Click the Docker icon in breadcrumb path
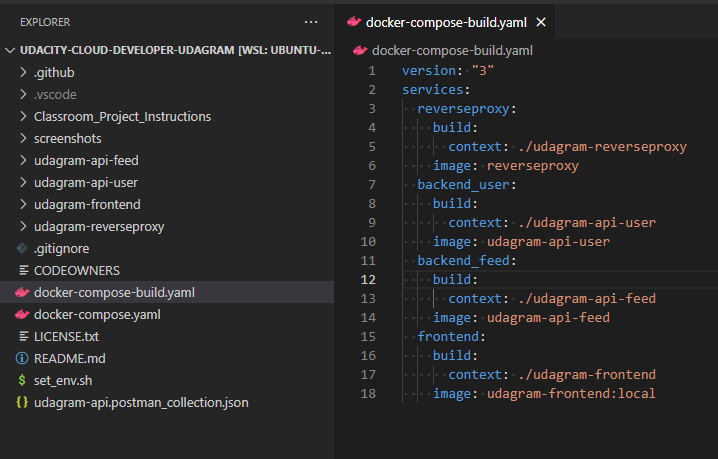The height and width of the screenshot is (459, 718). pos(359,51)
